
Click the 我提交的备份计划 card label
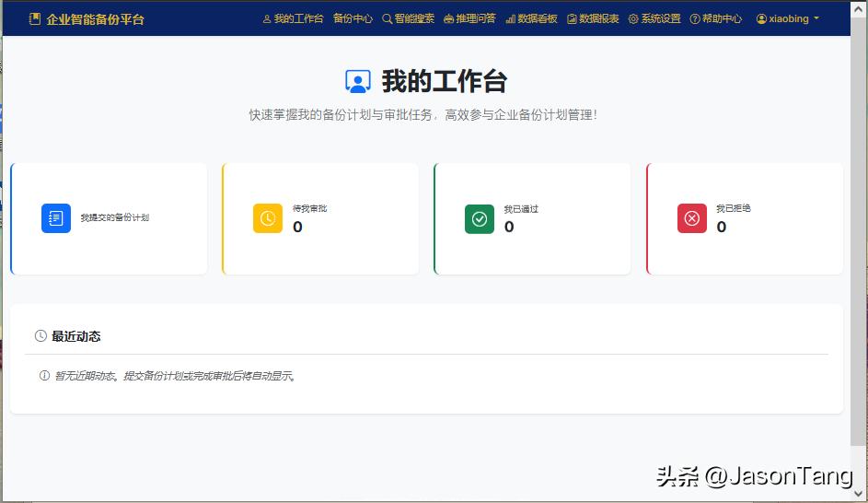(x=115, y=218)
